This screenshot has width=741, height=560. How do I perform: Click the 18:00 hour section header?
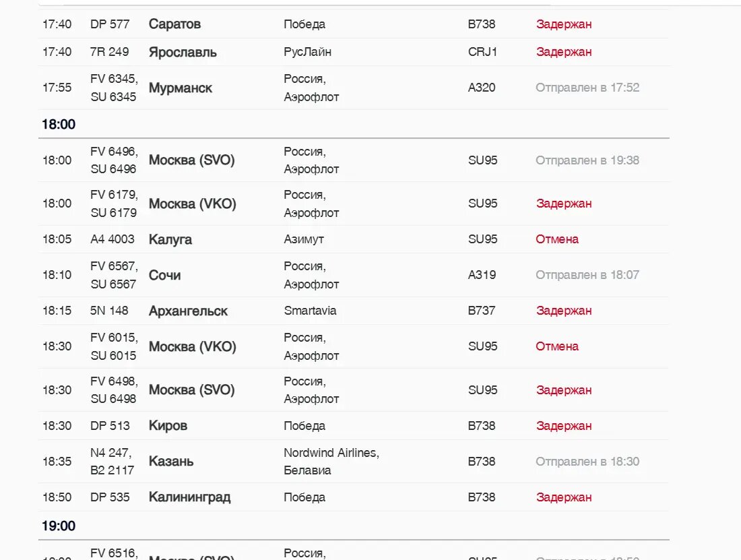(59, 125)
